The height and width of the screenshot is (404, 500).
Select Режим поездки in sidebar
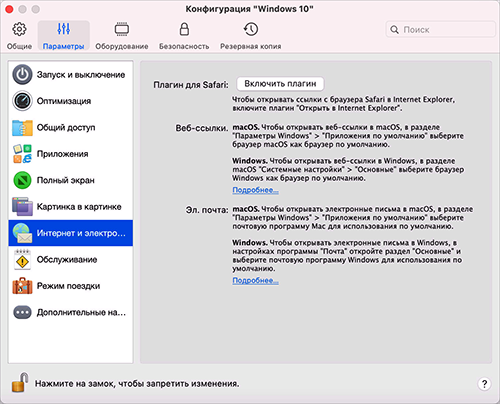[71, 286]
